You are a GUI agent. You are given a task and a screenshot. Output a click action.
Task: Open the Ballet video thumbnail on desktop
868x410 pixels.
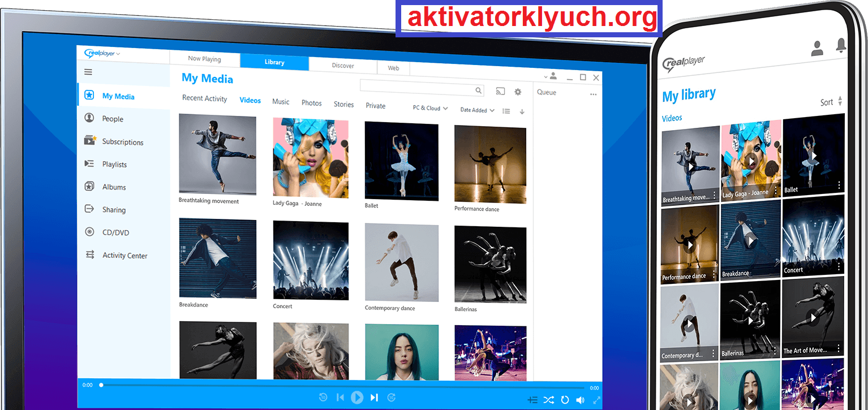click(x=402, y=161)
